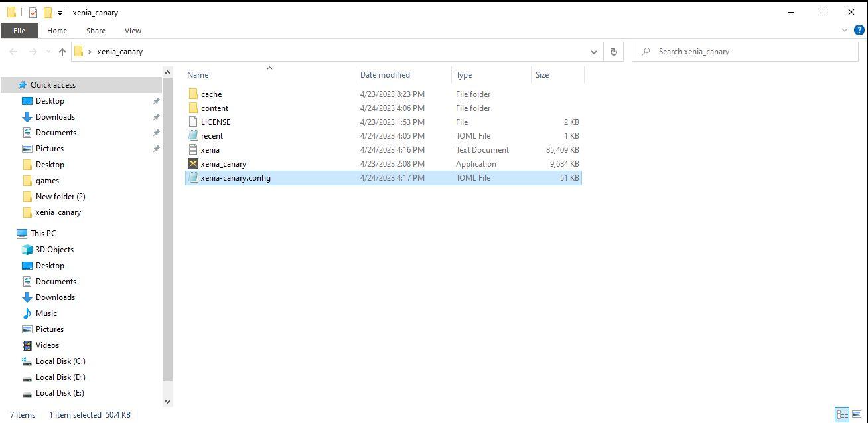
Task: Switch to details view layout button
Action: pos(841,414)
